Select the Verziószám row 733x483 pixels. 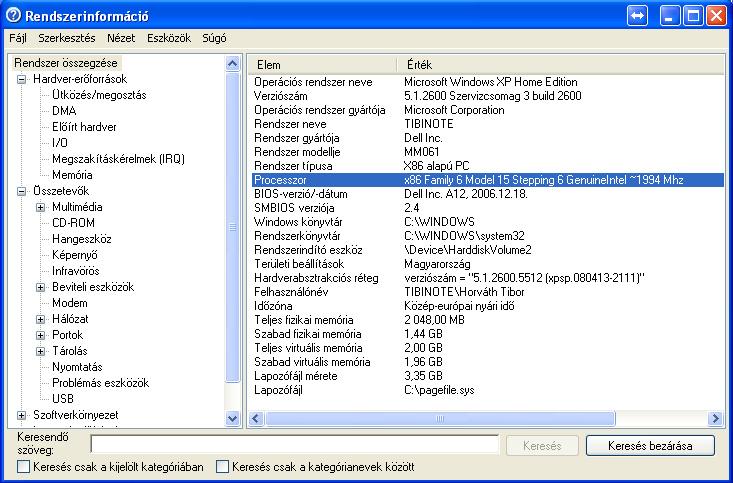(488, 96)
